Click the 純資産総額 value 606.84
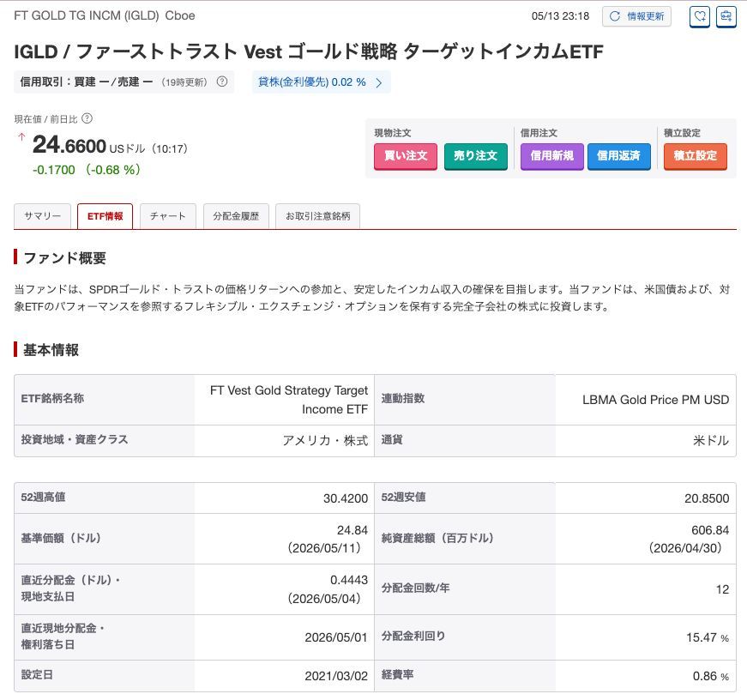 pyautogui.click(x=710, y=530)
